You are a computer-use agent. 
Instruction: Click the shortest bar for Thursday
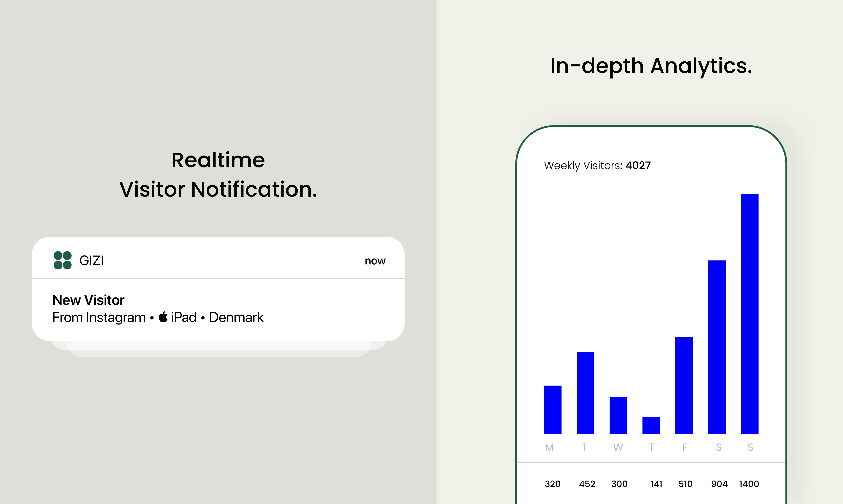click(651, 425)
